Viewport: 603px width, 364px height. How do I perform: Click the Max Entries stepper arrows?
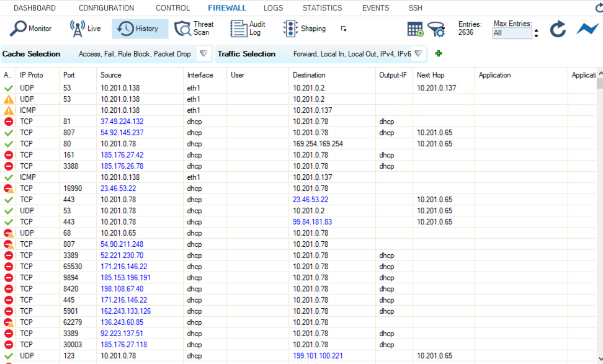pyautogui.click(x=536, y=33)
